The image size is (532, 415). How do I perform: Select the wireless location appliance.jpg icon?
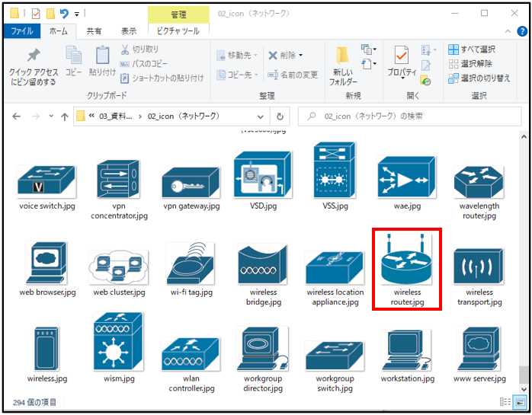335,268
